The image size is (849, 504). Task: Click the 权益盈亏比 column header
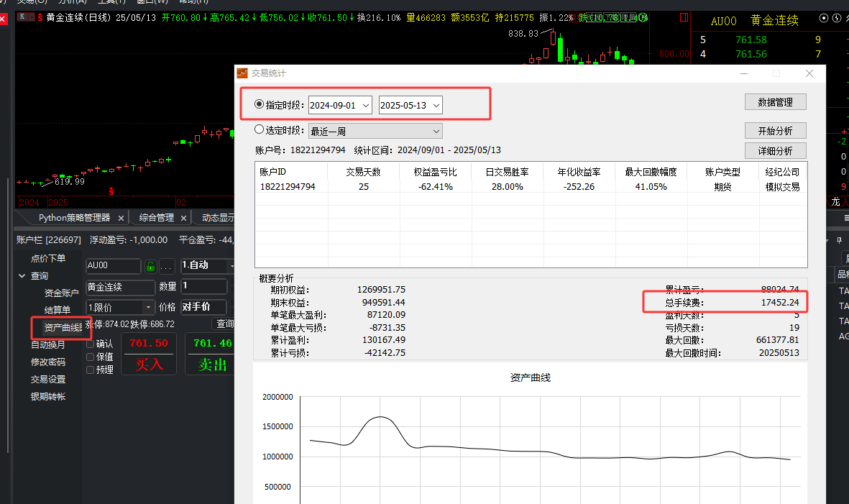(436, 172)
